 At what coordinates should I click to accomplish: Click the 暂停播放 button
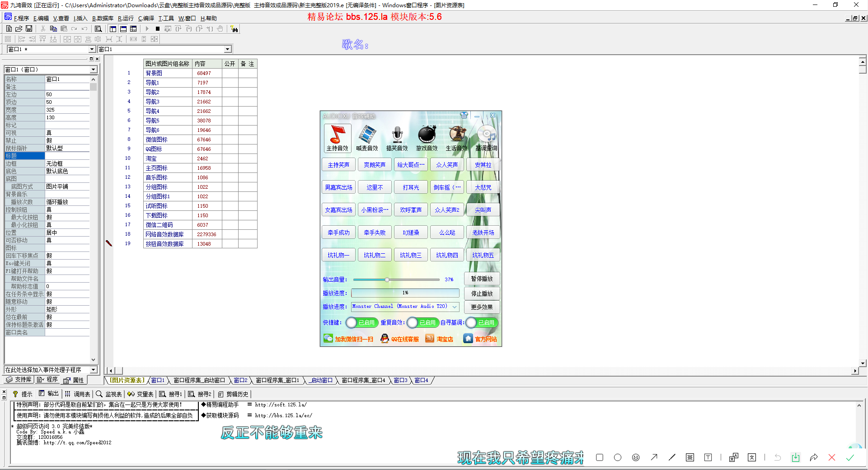click(482, 279)
